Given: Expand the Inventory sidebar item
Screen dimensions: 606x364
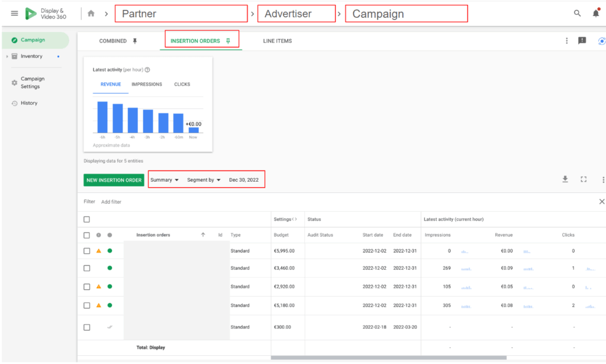Looking at the screenshot, I should coord(7,56).
